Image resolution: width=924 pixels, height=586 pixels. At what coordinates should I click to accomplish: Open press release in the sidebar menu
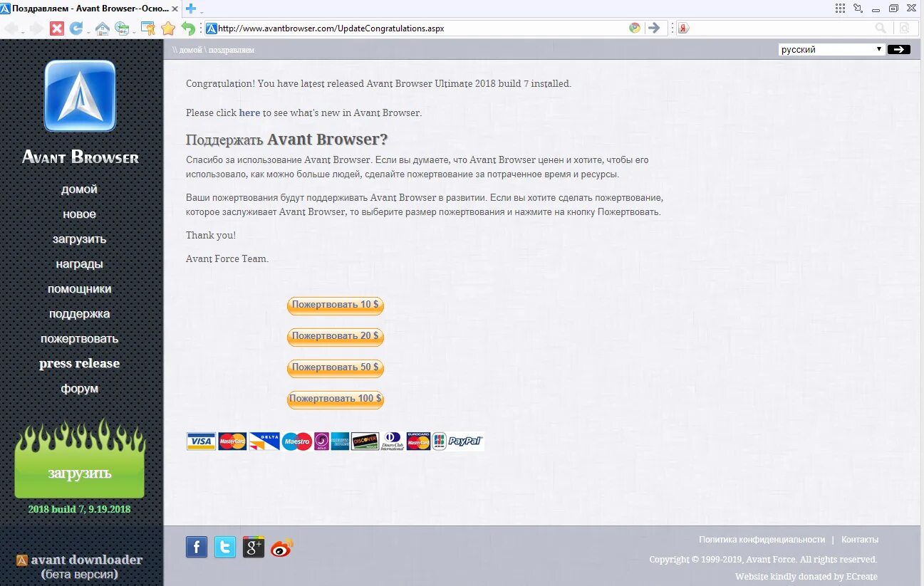(x=79, y=363)
